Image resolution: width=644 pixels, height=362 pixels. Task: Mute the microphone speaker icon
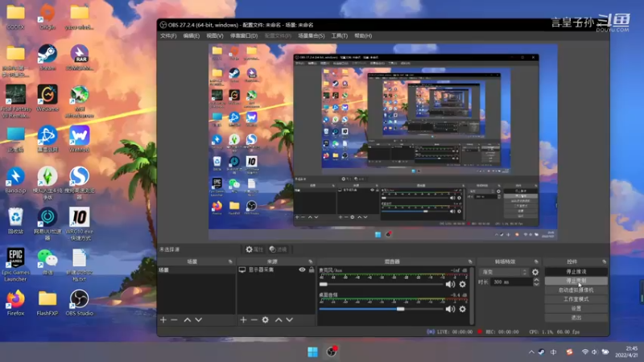(450, 284)
